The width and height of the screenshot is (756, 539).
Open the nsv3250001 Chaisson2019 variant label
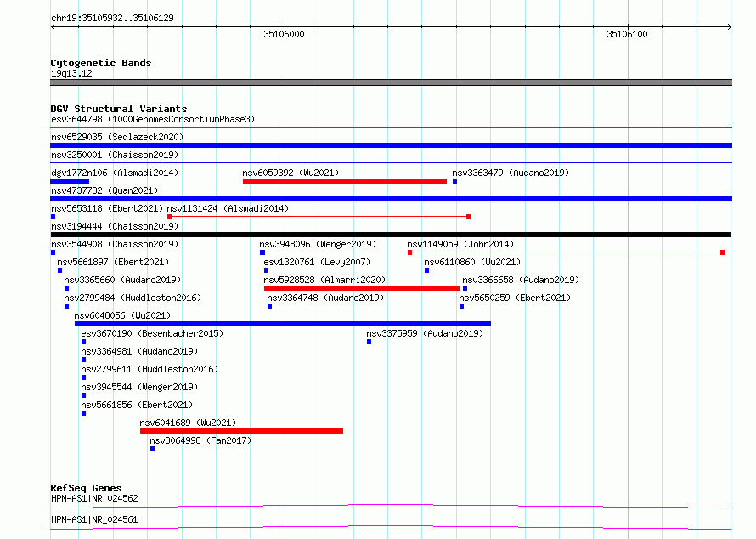(x=115, y=155)
